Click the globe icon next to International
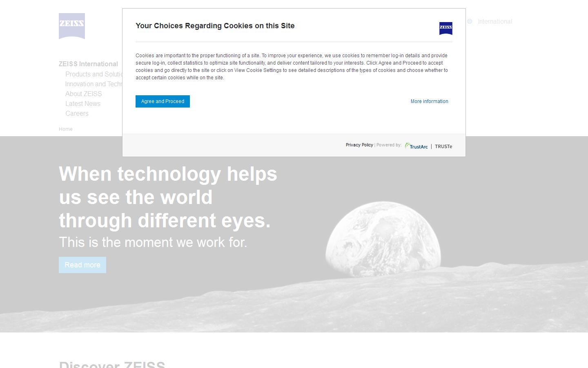Screen dimensions: 588x368 click(469, 21)
